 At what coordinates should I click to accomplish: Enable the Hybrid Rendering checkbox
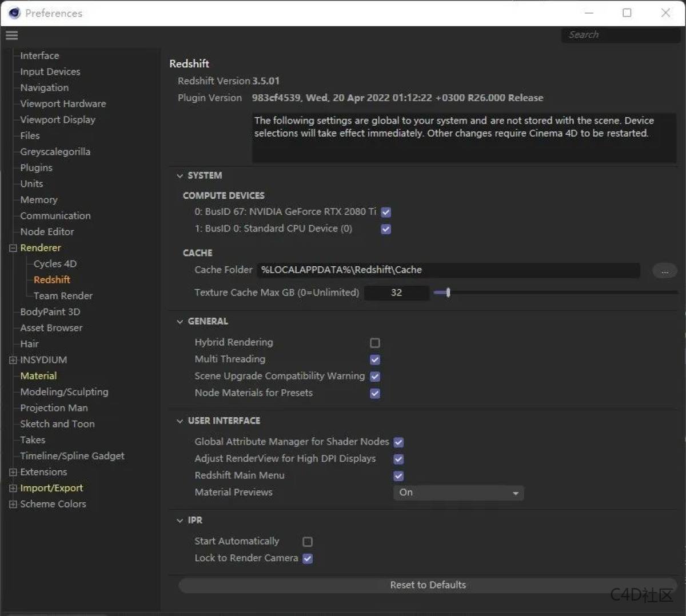coord(375,343)
